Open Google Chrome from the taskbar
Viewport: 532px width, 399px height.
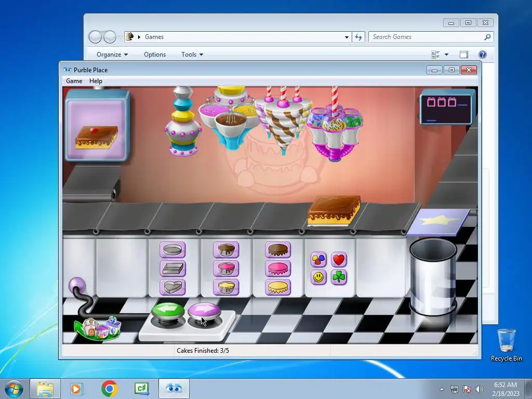click(x=109, y=389)
